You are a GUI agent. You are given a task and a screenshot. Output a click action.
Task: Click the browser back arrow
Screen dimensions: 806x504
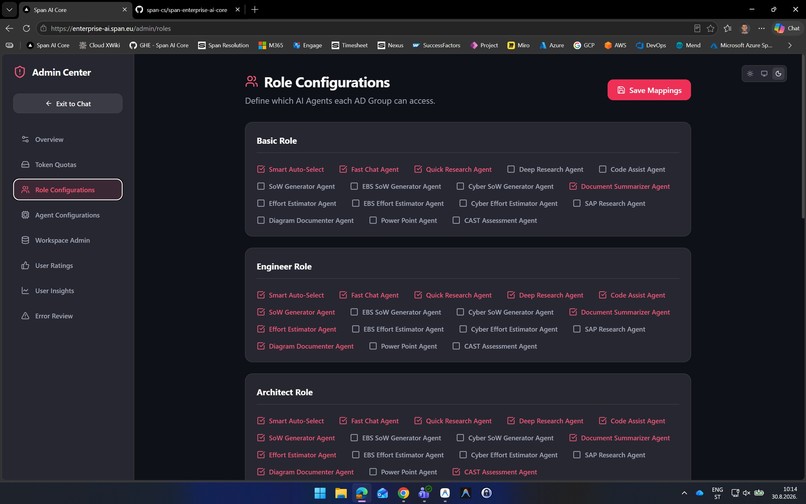pyautogui.click(x=9, y=28)
